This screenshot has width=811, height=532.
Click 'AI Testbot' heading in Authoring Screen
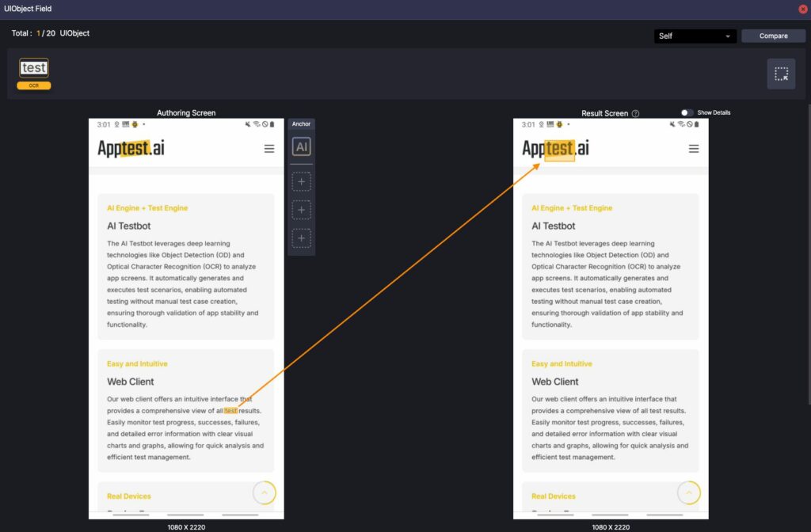click(x=129, y=226)
